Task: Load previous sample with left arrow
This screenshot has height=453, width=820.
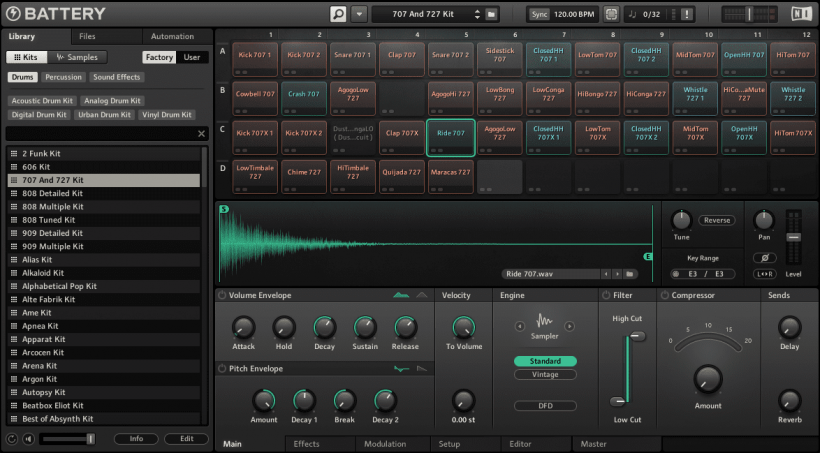Action: pyautogui.click(x=606, y=274)
